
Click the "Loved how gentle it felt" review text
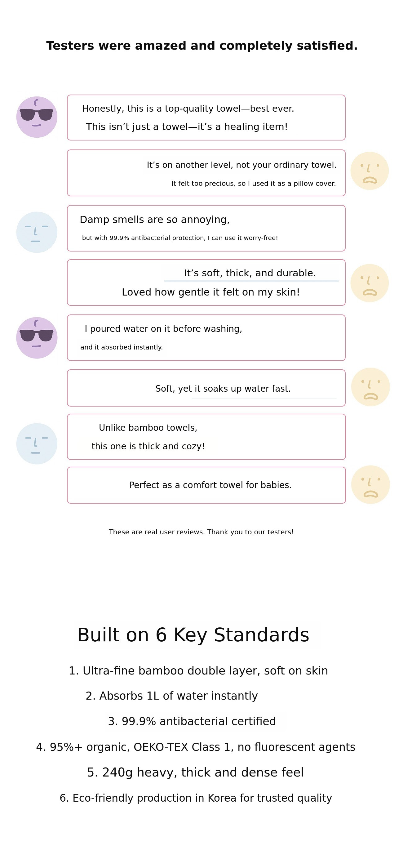(210, 292)
